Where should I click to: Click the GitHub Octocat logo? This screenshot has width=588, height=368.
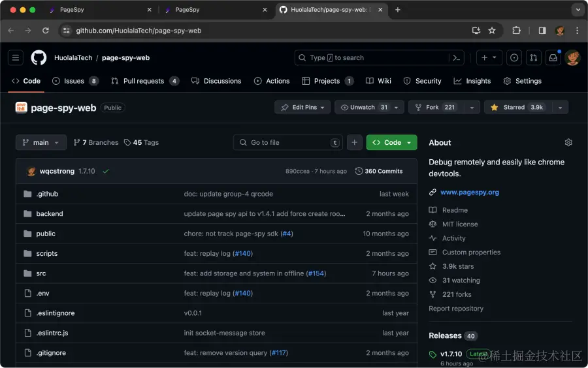39,57
